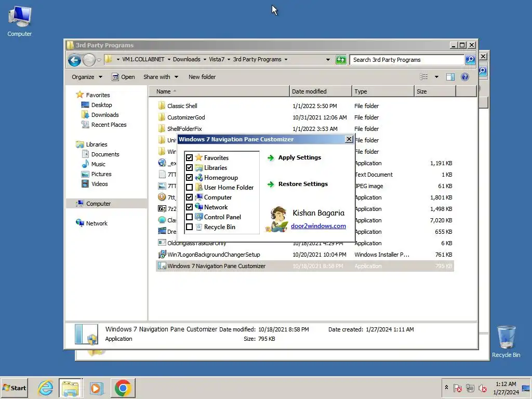The width and height of the screenshot is (532, 399).
Task: Sort by the Name column header
Action: pyautogui.click(x=219, y=91)
